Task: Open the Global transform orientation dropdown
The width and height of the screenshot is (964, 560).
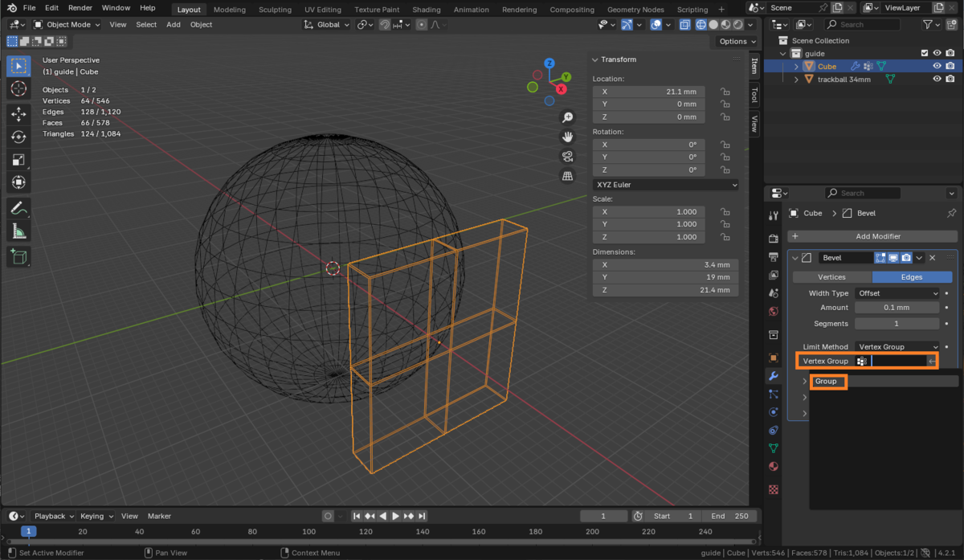Action: pos(327,25)
